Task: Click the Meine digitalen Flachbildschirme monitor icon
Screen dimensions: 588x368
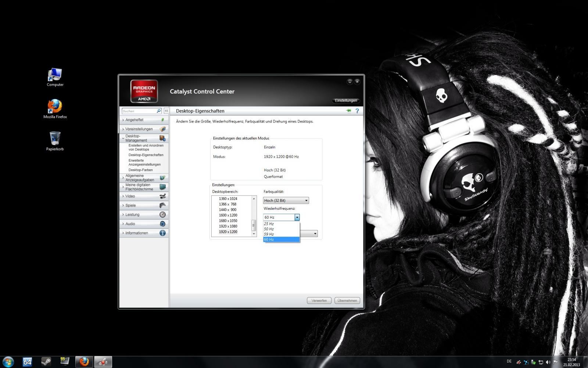Action: click(162, 187)
